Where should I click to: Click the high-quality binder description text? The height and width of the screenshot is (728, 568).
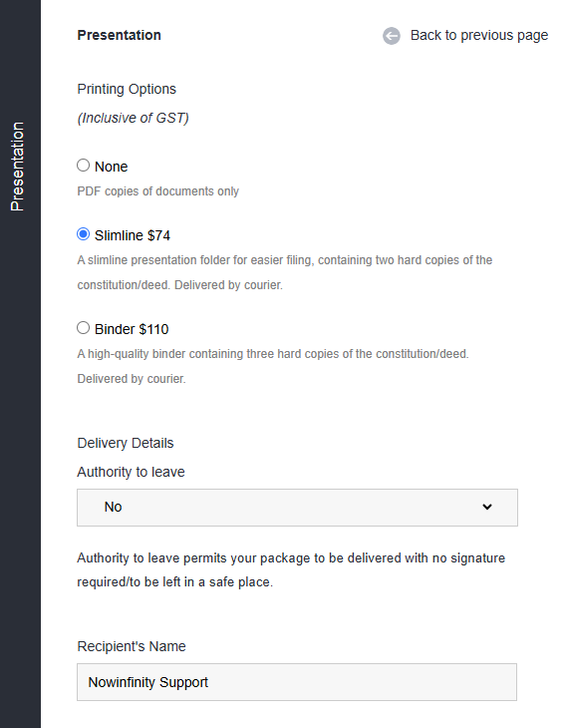273,366
